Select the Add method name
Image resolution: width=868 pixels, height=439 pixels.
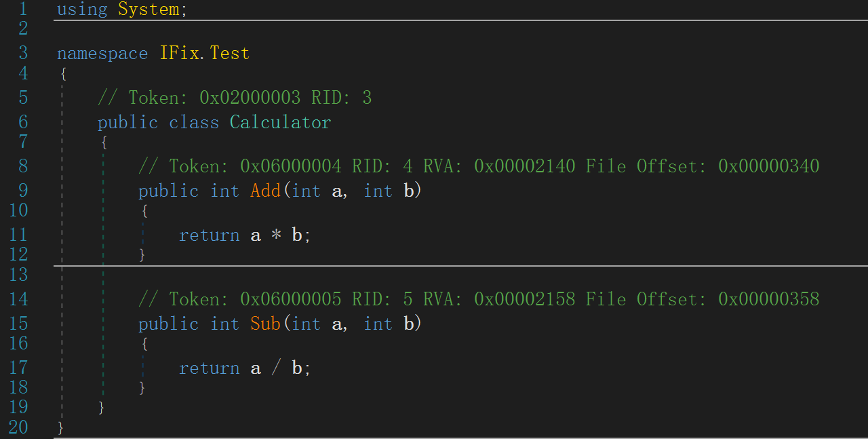tap(265, 191)
